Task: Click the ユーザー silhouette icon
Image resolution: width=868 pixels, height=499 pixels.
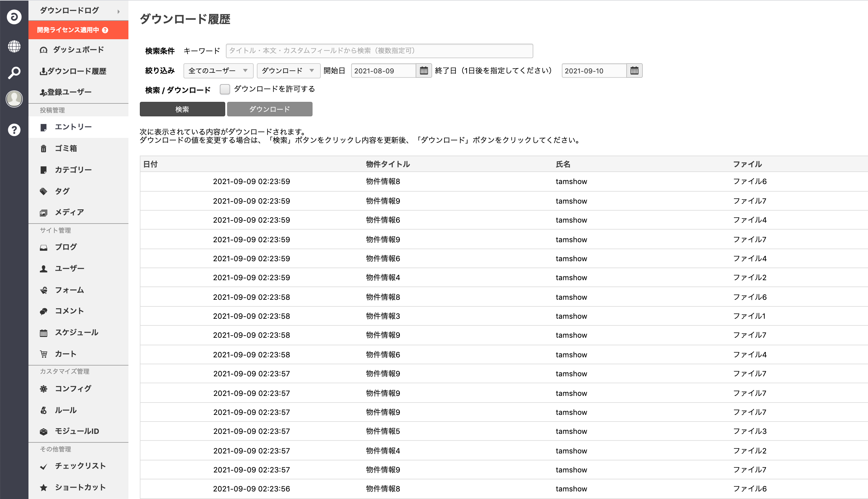Action: [x=44, y=269]
